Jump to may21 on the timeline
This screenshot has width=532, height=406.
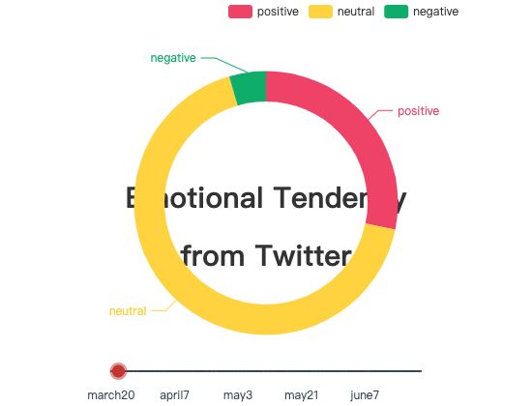(301, 395)
